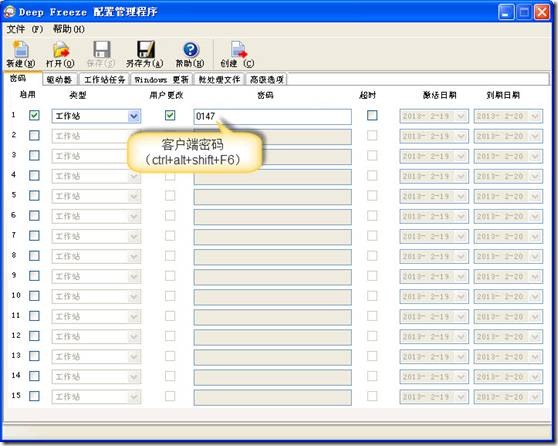Check the enable checkbox for row 2
558x446 pixels.
[x=34, y=135]
